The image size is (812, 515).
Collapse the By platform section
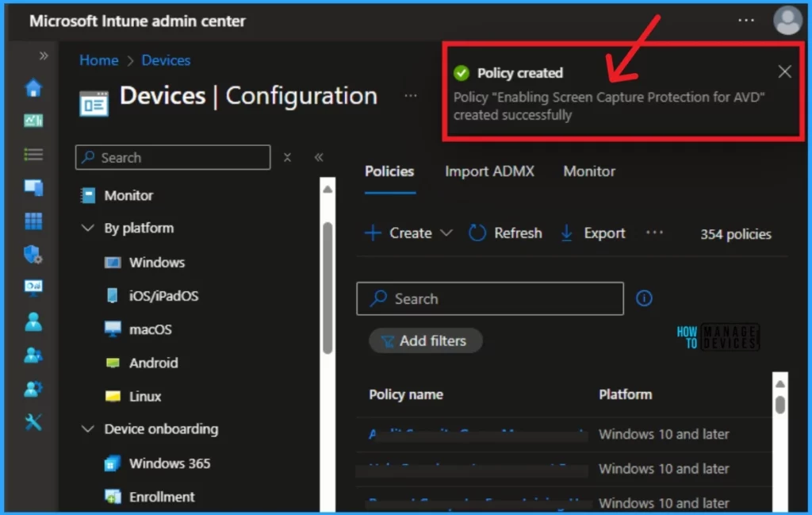click(88, 228)
